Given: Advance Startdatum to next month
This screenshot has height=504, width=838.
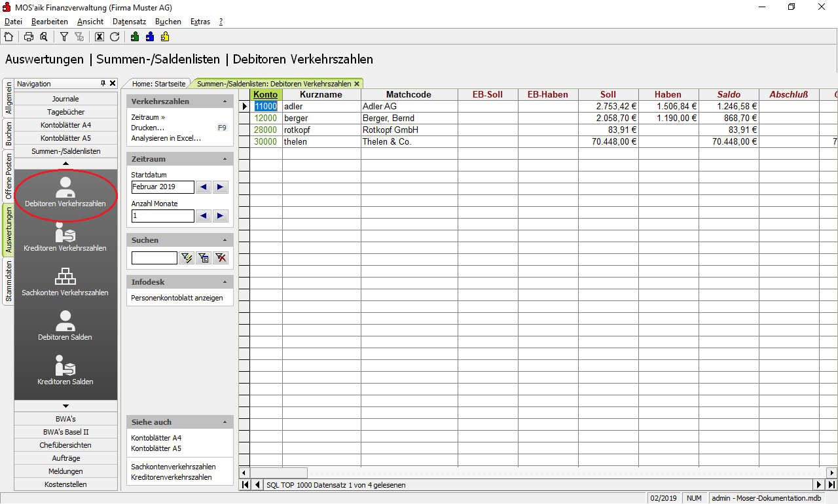Looking at the screenshot, I should tap(221, 187).
